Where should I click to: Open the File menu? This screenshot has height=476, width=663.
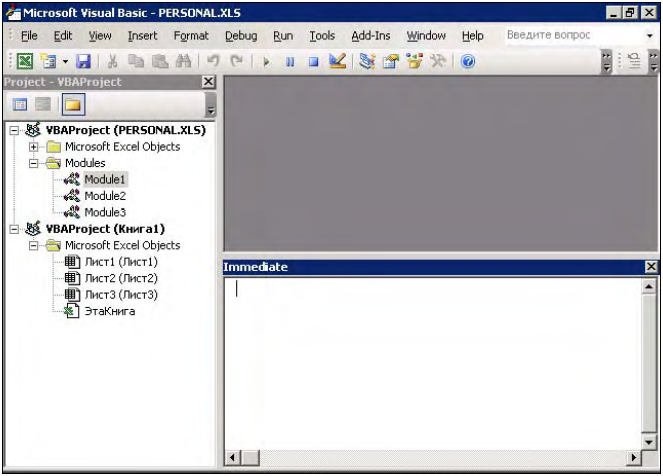(29, 36)
